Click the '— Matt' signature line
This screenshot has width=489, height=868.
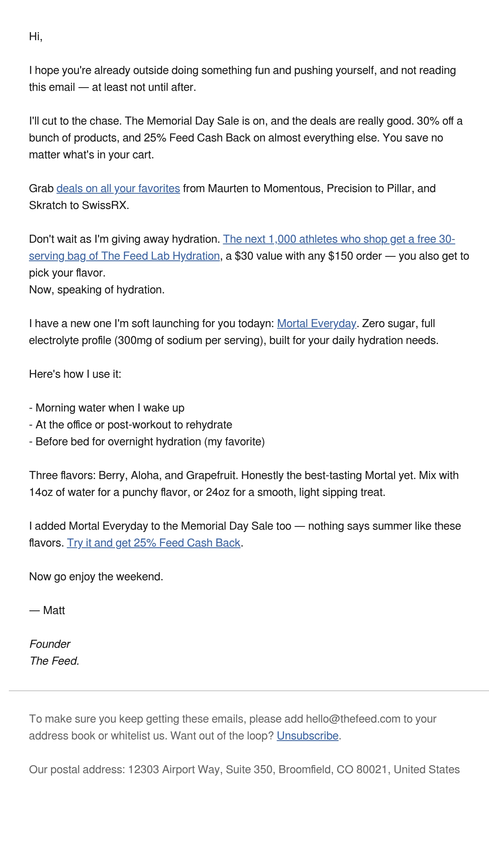[47, 610]
